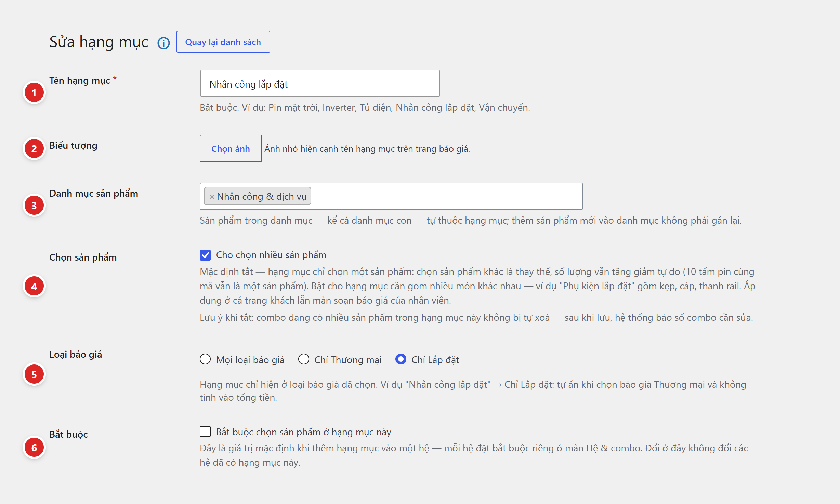Click description starting Đây là giá trị mặc định
This screenshot has width=840, height=504.
(x=474, y=455)
